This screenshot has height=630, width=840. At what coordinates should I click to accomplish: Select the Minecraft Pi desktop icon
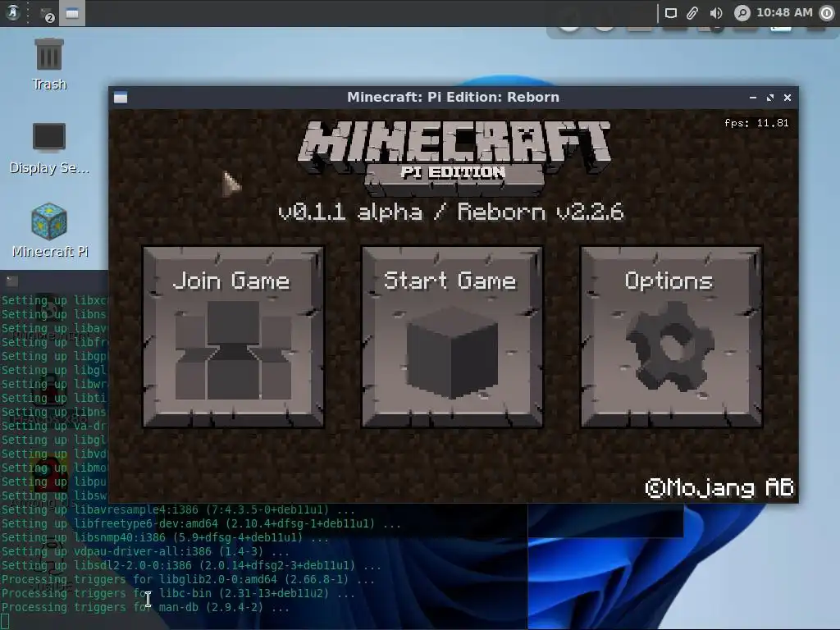(49, 231)
